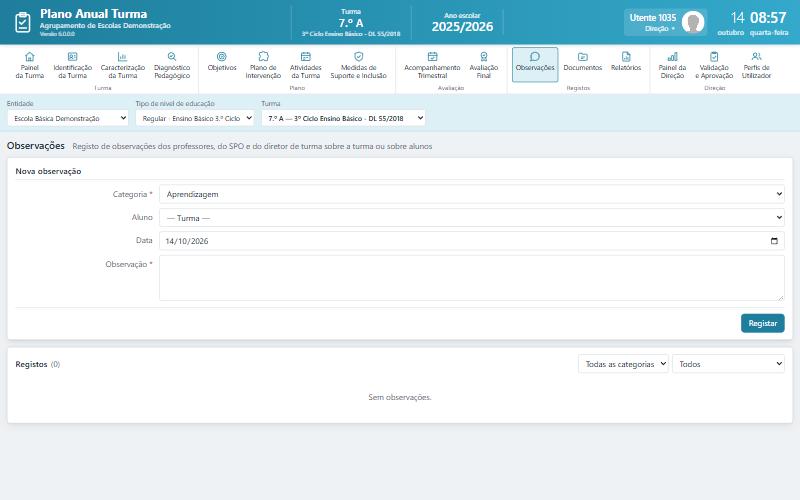This screenshot has width=800, height=500.
Task: Open Medidas de Suporte e Inclusão
Action: pyautogui.click(x=359, y=65)
